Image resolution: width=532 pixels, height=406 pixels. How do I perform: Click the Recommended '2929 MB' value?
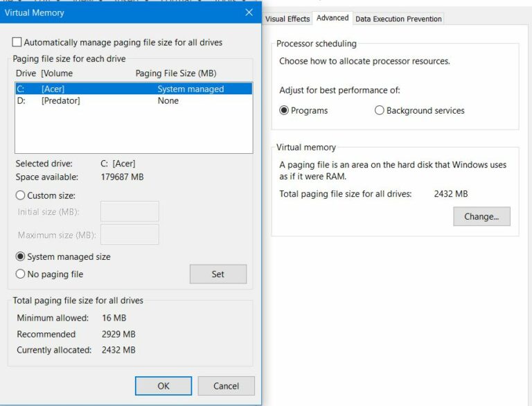click(x=118, y=334)
